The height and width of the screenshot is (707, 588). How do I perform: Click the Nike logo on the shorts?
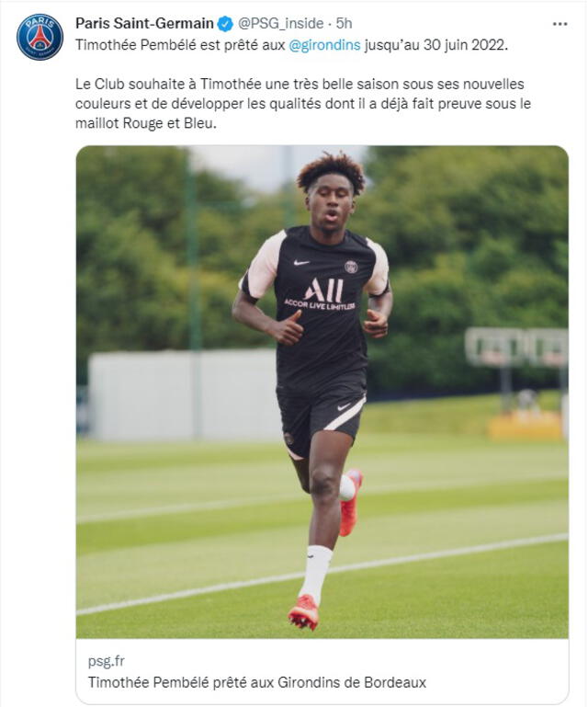point(345,407)
